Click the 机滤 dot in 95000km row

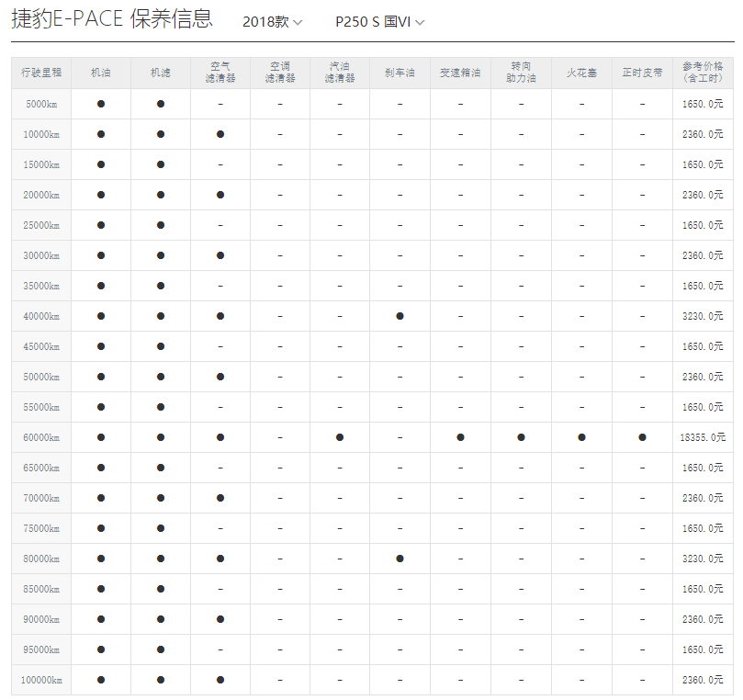coord(161,649)
